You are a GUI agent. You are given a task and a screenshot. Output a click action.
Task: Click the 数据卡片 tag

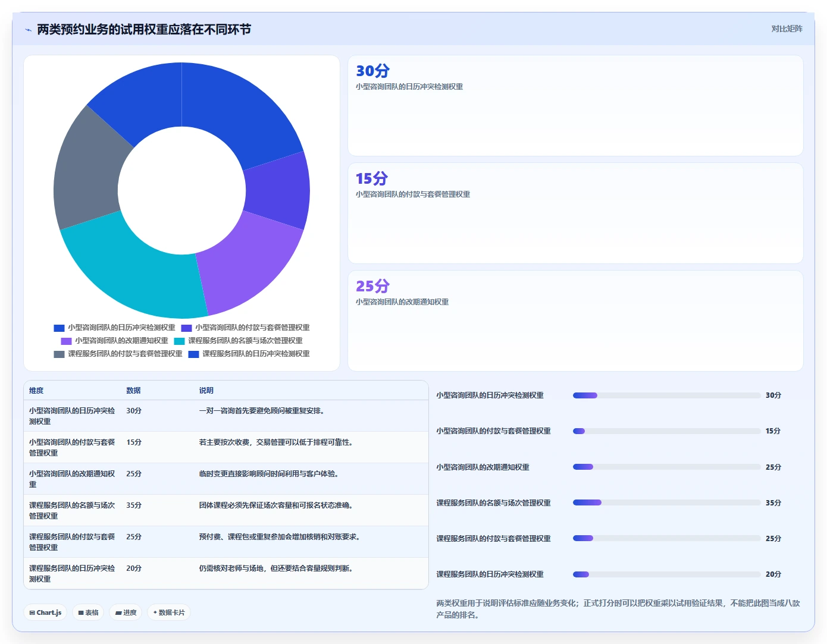tap(169, 612)
